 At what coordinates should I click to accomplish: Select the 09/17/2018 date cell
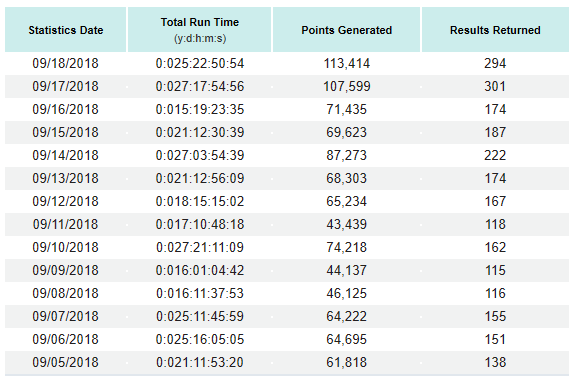(65, 86)
